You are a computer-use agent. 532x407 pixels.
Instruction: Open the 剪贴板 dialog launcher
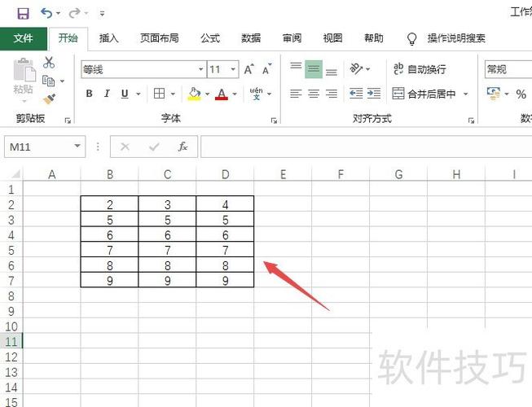click(68, 120)
